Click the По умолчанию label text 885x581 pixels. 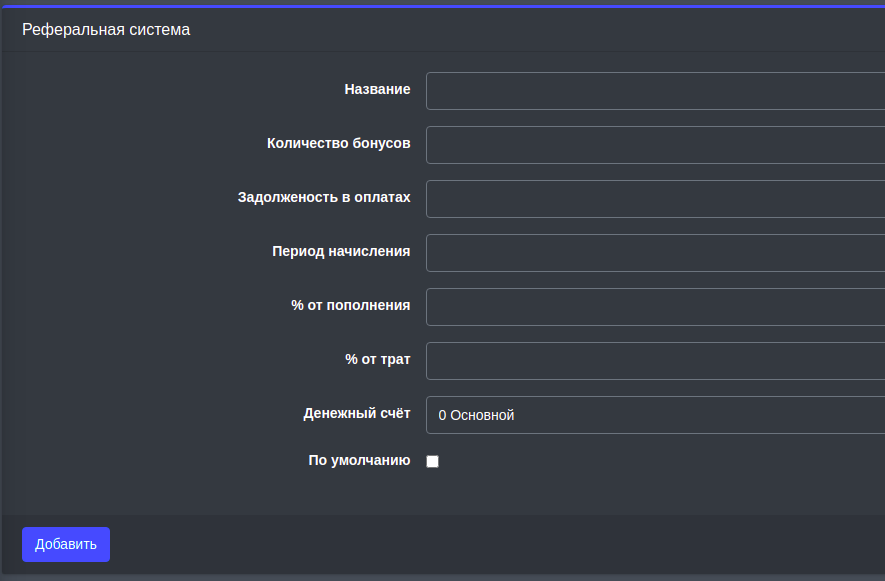point(359,460)
